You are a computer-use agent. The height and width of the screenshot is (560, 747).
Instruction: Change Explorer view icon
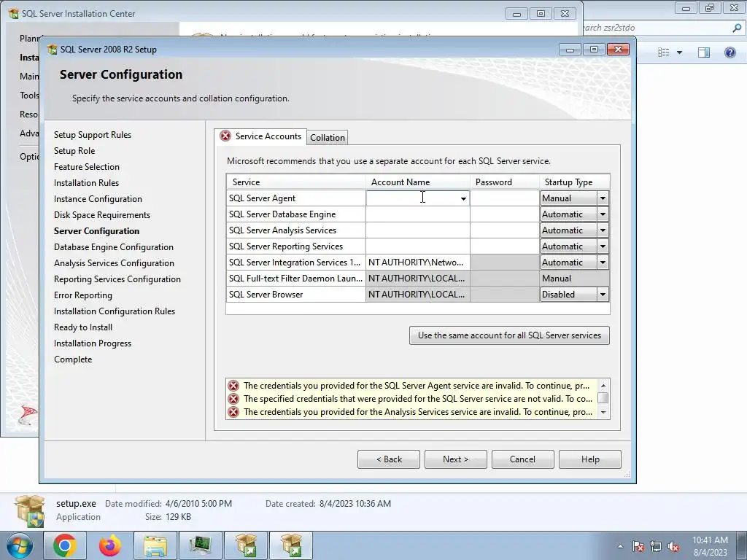pos(664,52)
